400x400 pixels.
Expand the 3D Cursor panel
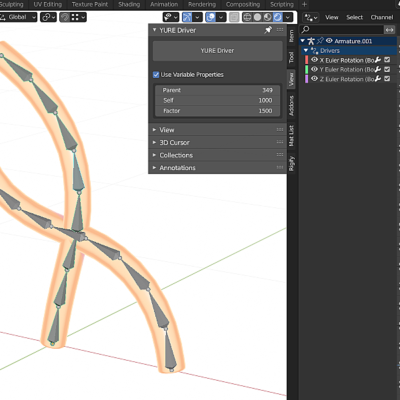[x=217, y=142]
